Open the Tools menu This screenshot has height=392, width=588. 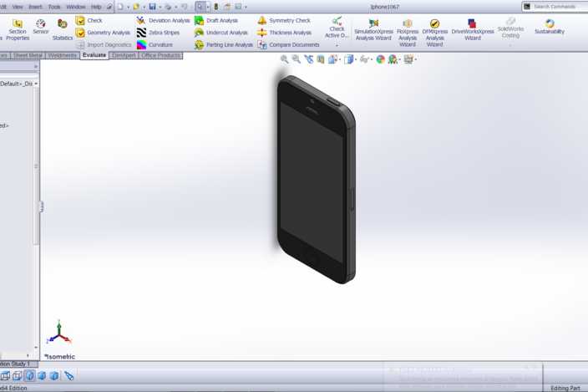[54, 7]
